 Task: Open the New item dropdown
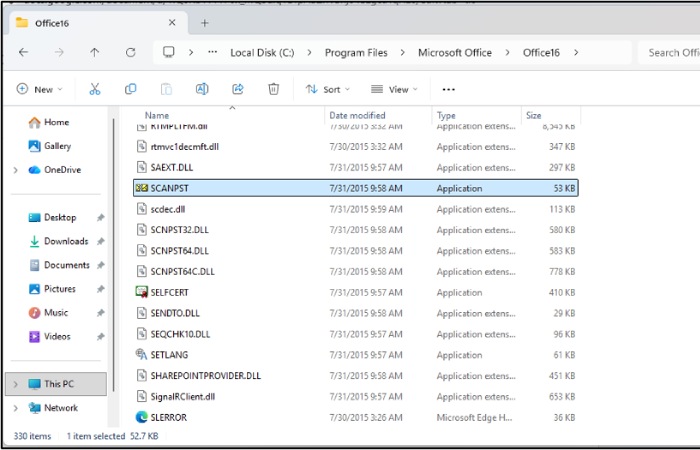39,89
